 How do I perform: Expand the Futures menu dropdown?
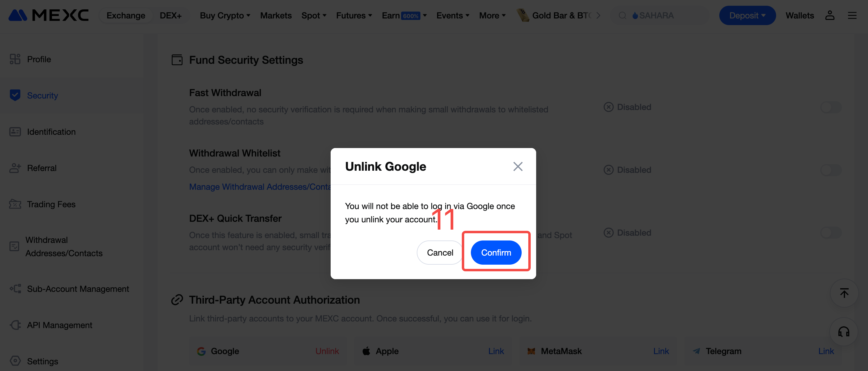point(354,15)
